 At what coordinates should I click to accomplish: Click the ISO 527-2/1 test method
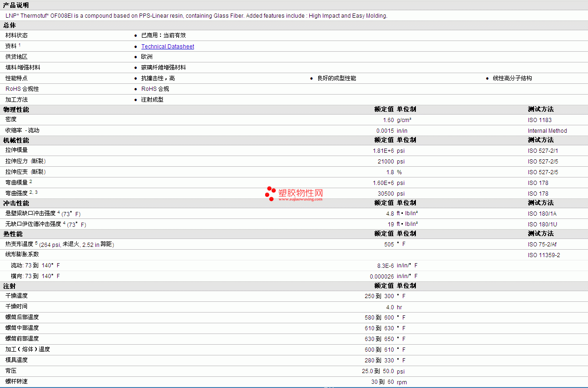point(543,151)
